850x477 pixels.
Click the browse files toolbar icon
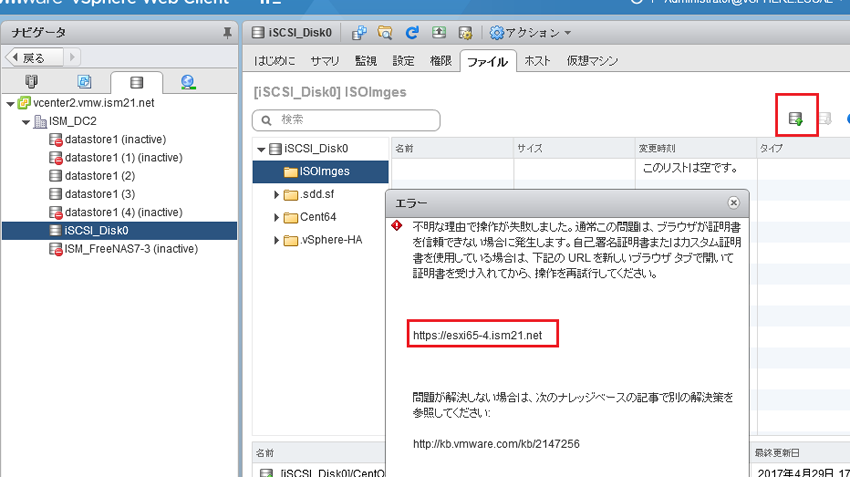385,33
